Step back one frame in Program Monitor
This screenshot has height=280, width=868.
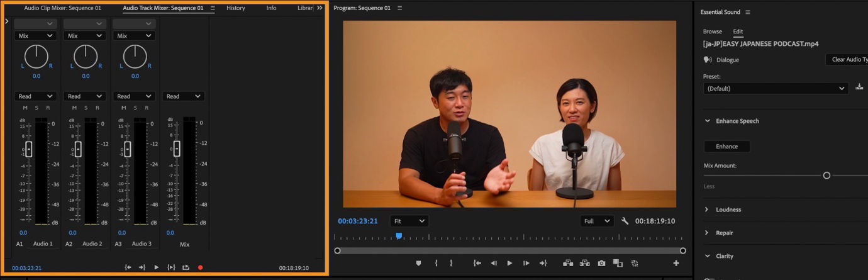pyautogui.click(x=494, y=263)
